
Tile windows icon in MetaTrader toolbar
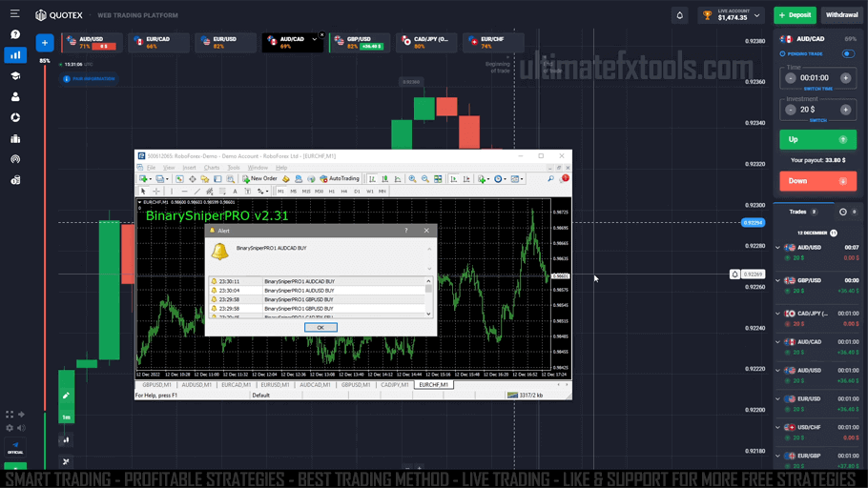click(438, 179)
